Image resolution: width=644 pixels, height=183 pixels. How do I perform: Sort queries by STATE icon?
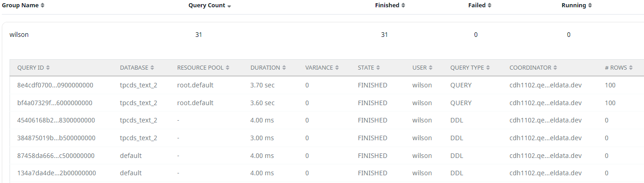click(378, 67)
